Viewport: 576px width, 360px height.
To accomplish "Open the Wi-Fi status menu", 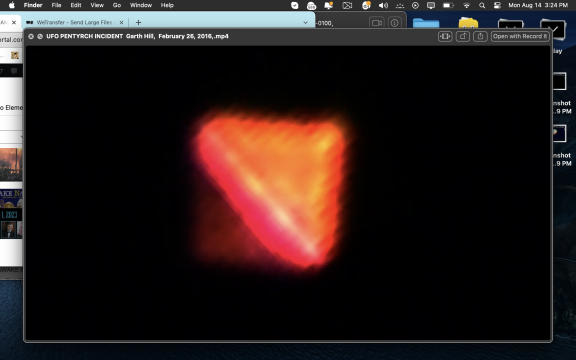I will (x=467, y=5).
